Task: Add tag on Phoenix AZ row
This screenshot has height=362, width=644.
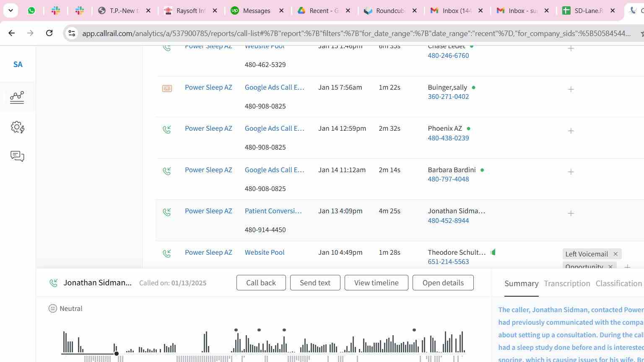Action: 571,131
